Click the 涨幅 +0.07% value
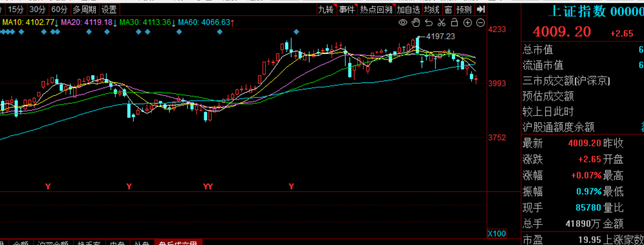644x245 pixels. (x=586, y=175)
